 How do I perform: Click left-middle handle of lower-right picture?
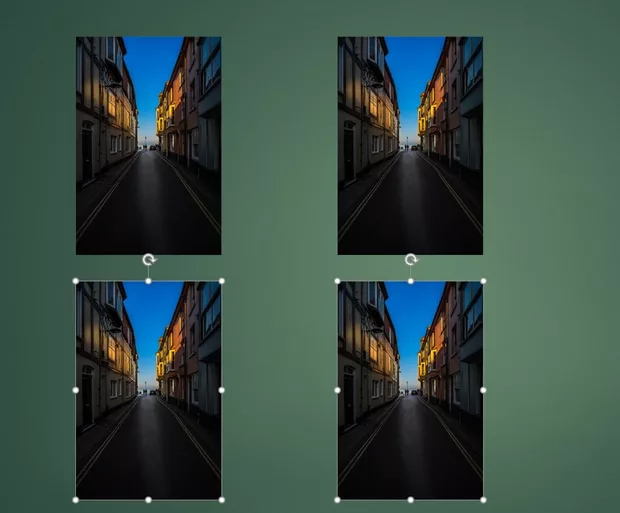coord(338,390)
